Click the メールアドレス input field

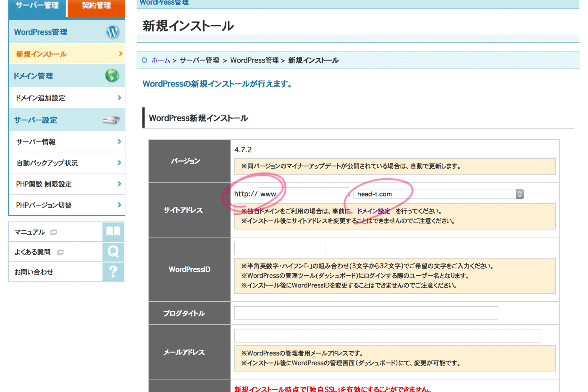(388, 336)
